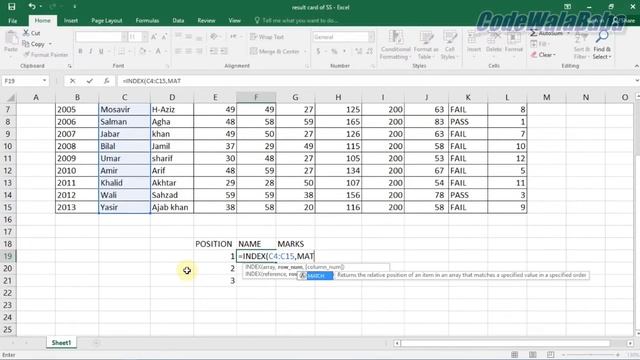Click the Copy icon
This screenshot has height=360, width=640.
click(26, 44)
